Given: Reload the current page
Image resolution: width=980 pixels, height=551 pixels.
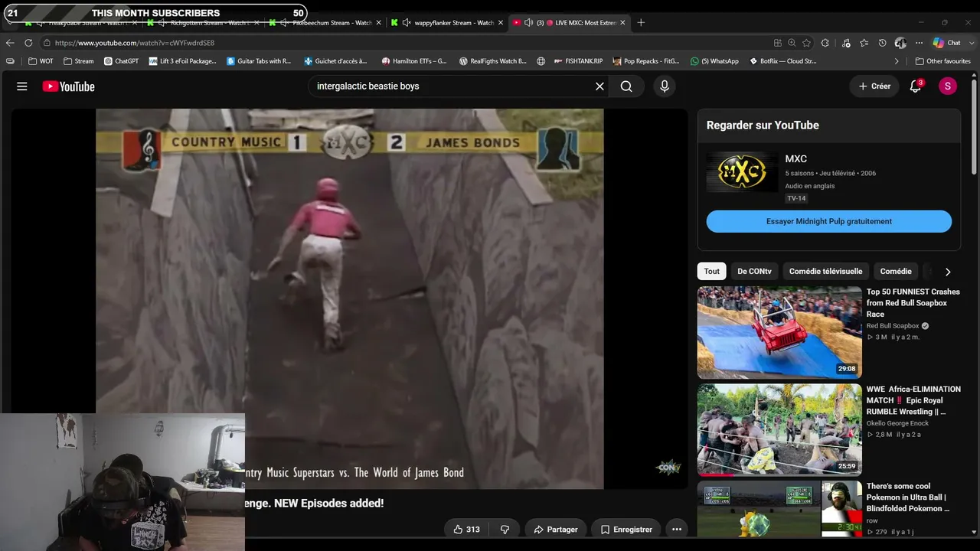Looking at the screenshot, I should (28, 43).
